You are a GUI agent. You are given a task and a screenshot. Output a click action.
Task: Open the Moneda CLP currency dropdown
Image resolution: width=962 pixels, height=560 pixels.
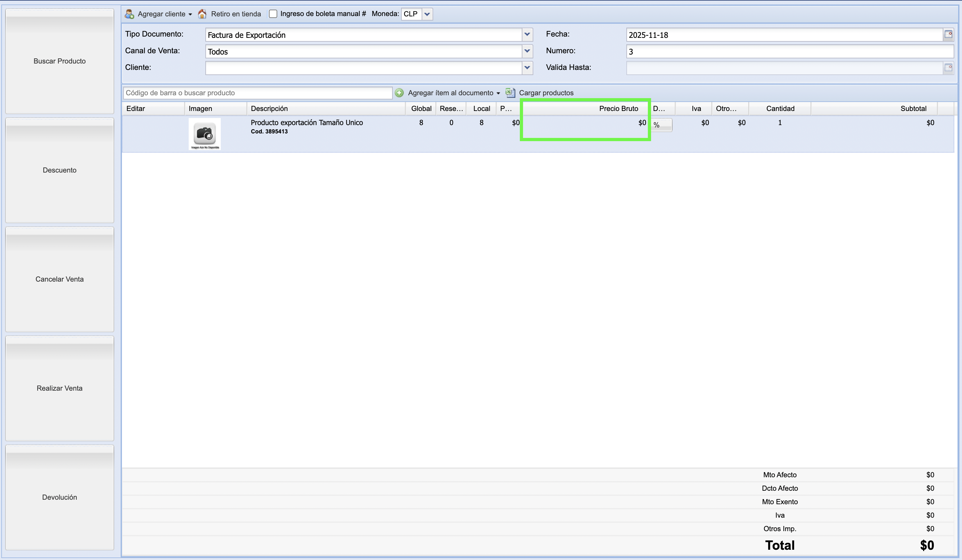(x=427, y=14)
